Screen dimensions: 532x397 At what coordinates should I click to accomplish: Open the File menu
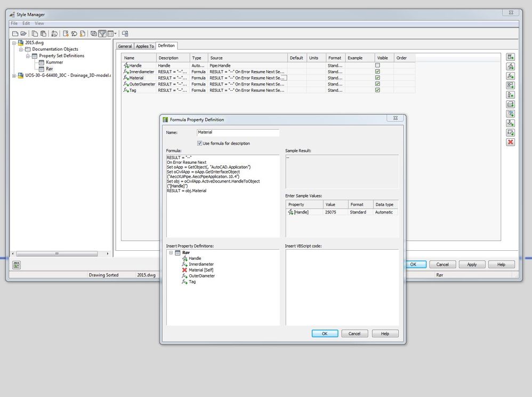click(14, 23)
